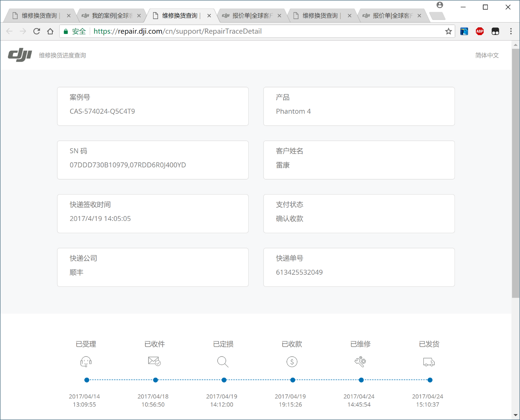This screenshot has height=420, width=520.
Task: Open the 简体中文 language selector
Action: [x=487, y=55]
